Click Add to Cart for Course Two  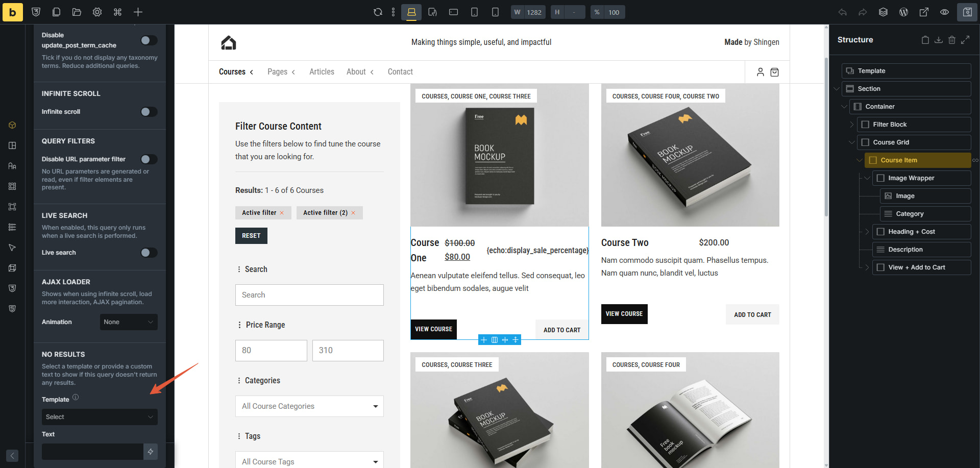coord(752,315)
